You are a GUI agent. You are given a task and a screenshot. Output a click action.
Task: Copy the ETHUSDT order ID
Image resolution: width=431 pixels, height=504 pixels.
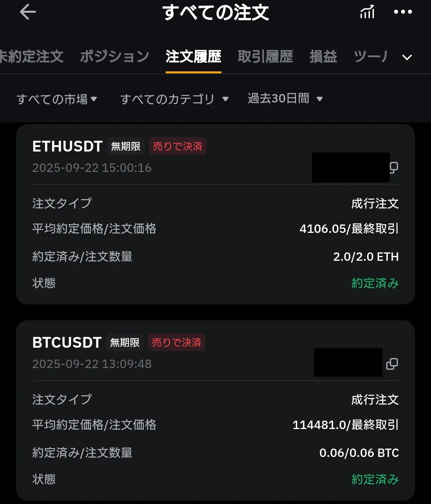pyautogui.click(x=393, y=167)
